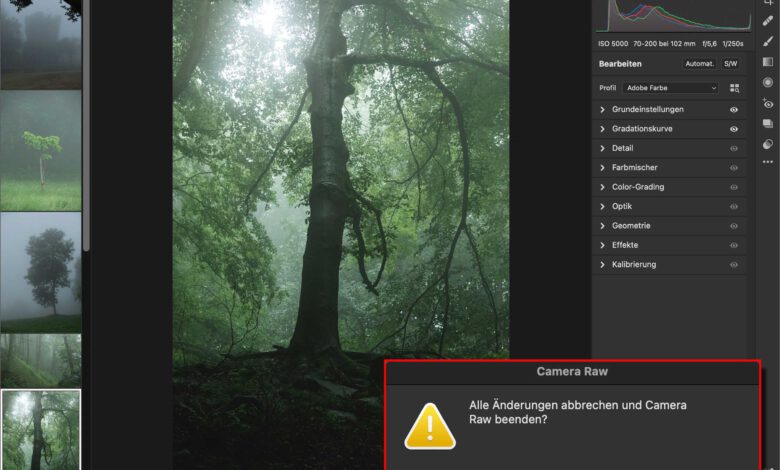Image resolution: width=780 pixels, height=470 pixels.
Task: Click the Gradationskurve label
Action: [642, 129]
